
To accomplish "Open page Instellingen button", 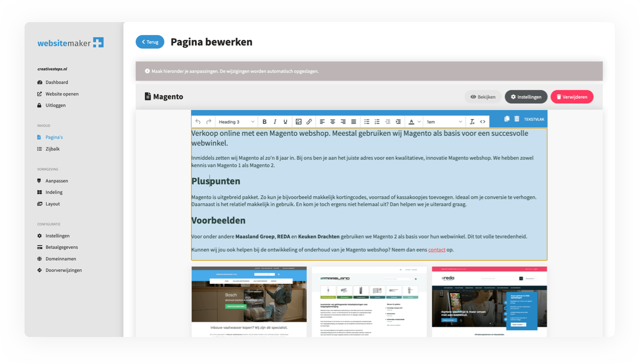I will coord(526,97).
